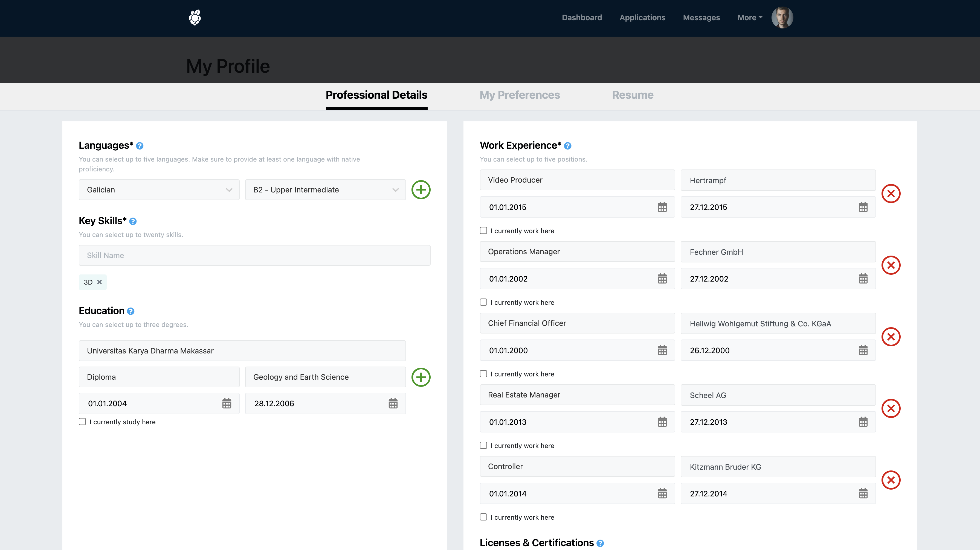
Task: Open calendar for 01.01.2002 start date
Action: tap(662, 279)
